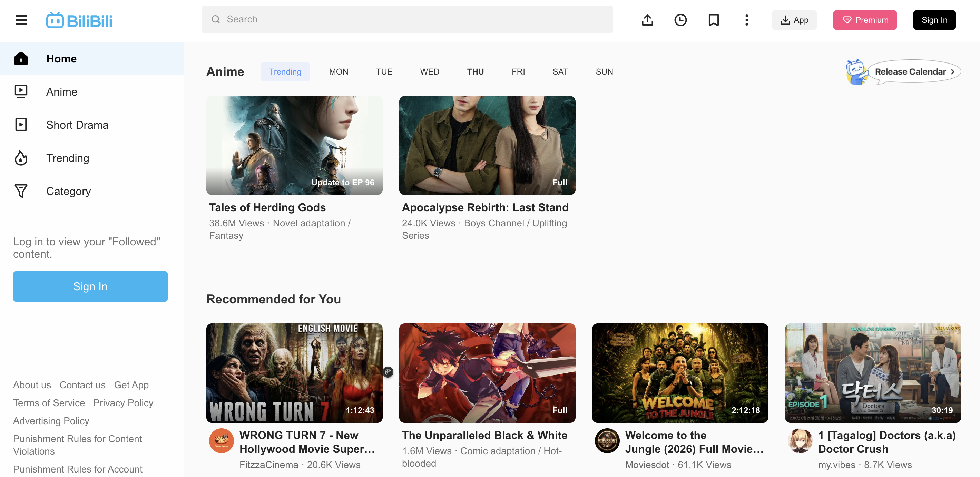
Task: Open the hamburger menu
Action: (21, 20)
